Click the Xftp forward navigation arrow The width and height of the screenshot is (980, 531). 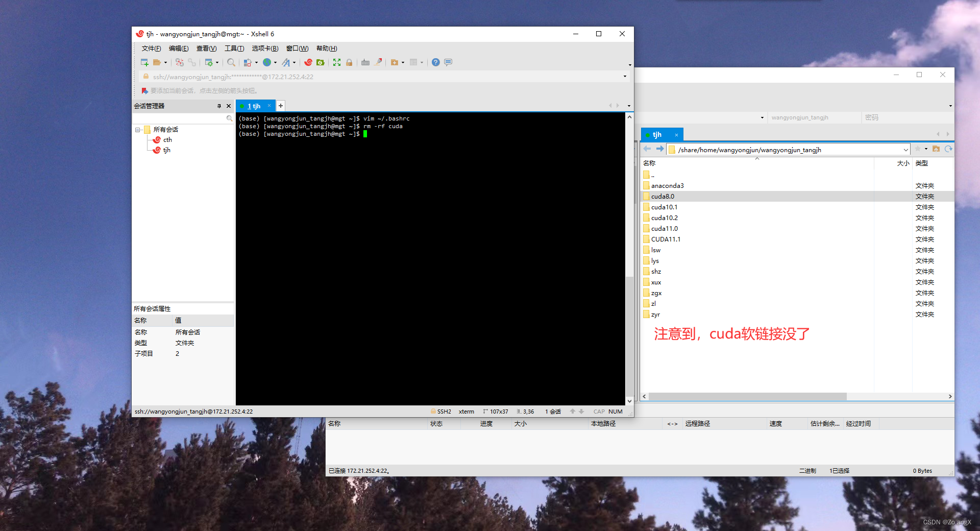point(660,149)
